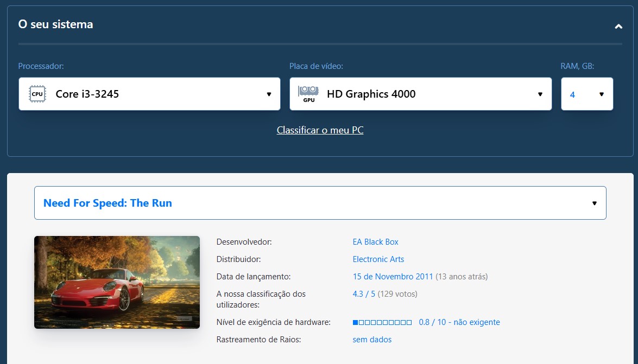Screen dimensions: 638x364
Task: Open the game selector dropdown arrow
Action: [594, 203]
